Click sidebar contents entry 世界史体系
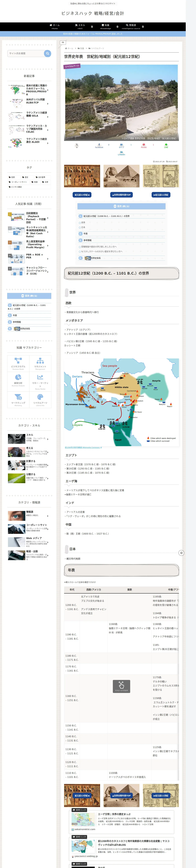196x868 pixels. 25,329
